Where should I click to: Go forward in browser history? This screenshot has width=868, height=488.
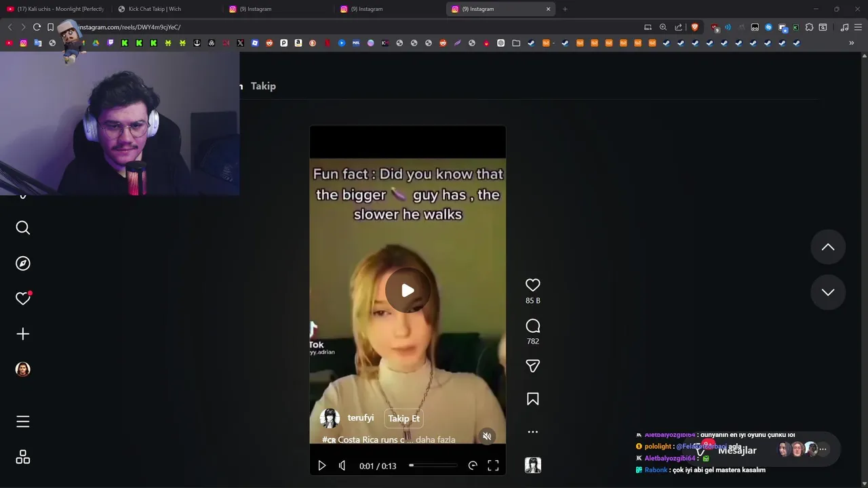pyautogui.click(x=23, y=27)
